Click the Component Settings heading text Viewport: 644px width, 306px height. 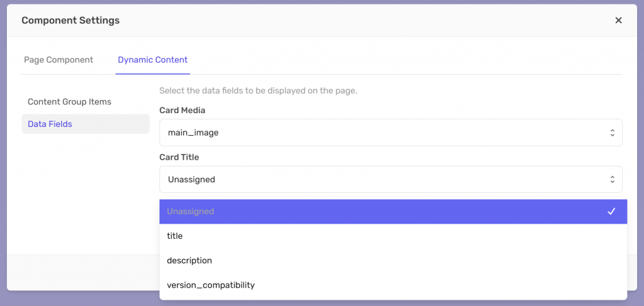pos(70,20)
